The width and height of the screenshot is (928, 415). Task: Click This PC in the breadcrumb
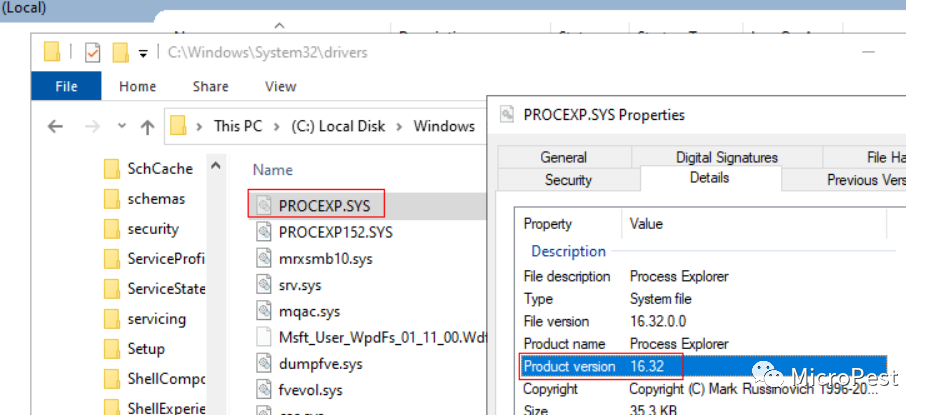[x=238, y=126]
